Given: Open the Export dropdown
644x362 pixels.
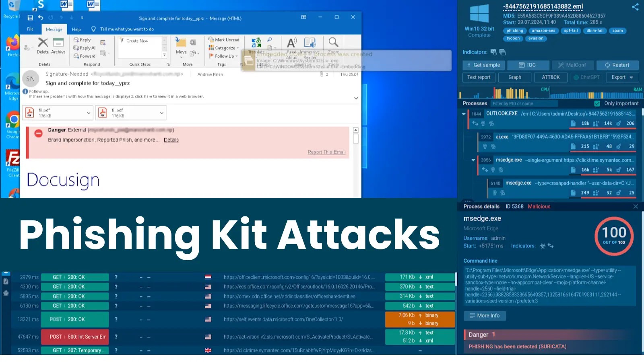Looking at the screenshot, I should 622,77.
